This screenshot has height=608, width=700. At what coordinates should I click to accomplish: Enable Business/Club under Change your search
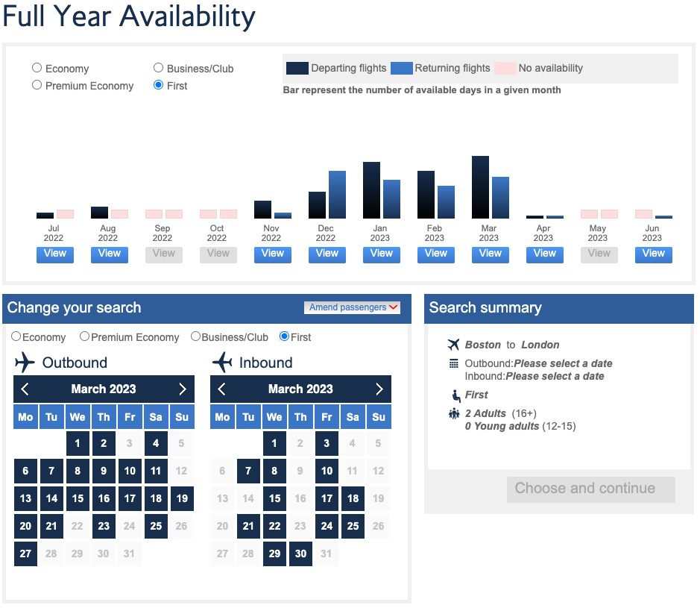[195, 336]
